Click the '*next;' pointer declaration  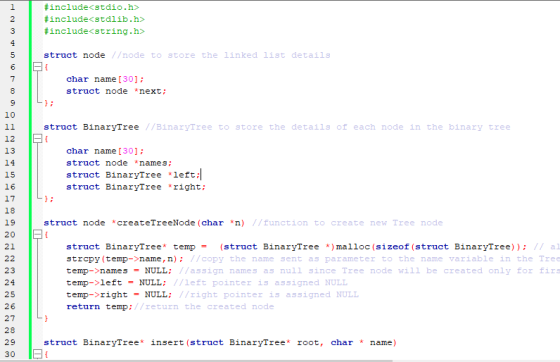coord(150,91)
